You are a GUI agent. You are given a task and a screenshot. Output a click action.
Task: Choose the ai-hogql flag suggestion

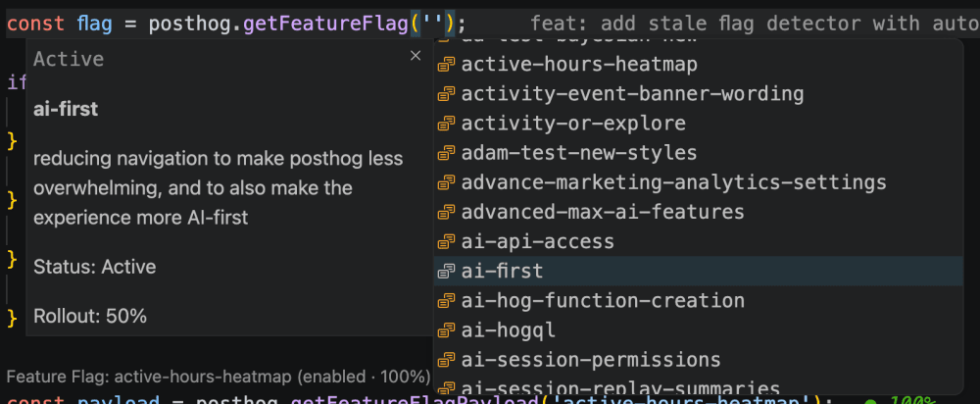click(x=698, y=330)
